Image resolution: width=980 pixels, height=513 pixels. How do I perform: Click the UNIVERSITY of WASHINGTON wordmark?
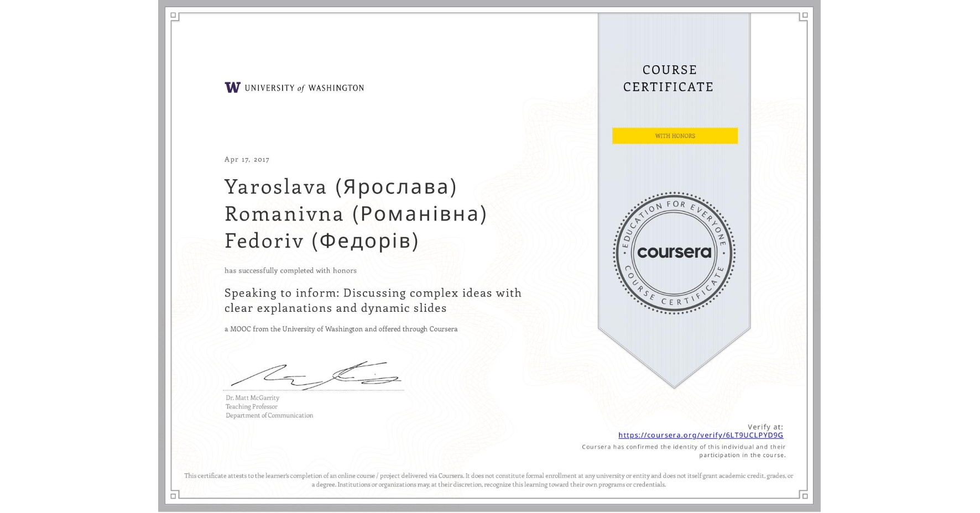coord(304,88)
